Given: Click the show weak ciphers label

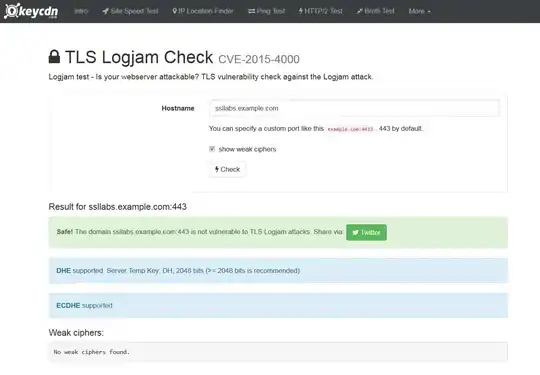Looking at the screenshot, I should pos(247,149).
